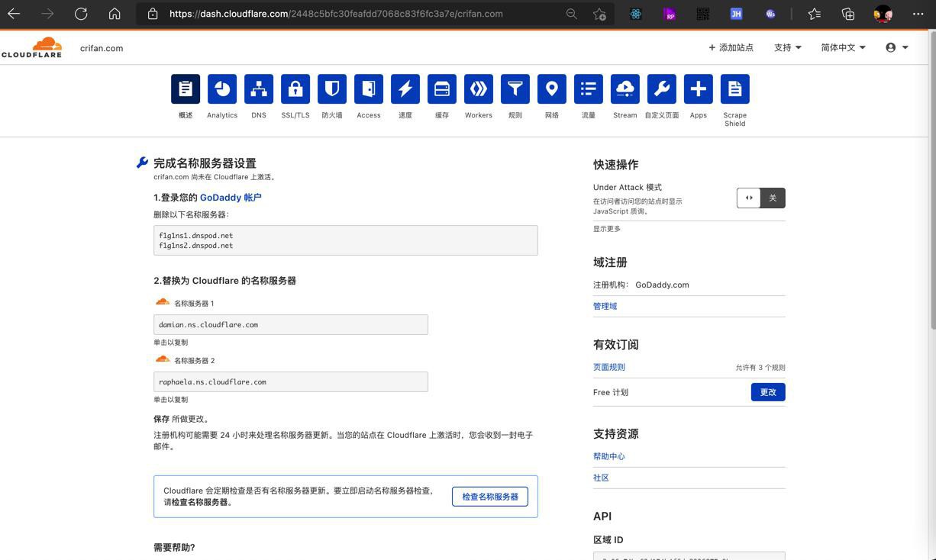Click the browser home icon

coord(115,14)
